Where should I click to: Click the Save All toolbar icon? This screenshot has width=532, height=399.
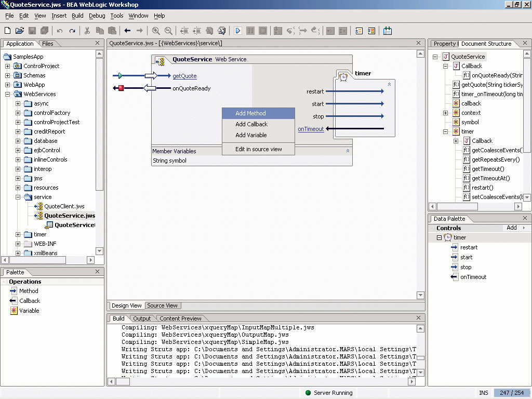coord(45,31)
